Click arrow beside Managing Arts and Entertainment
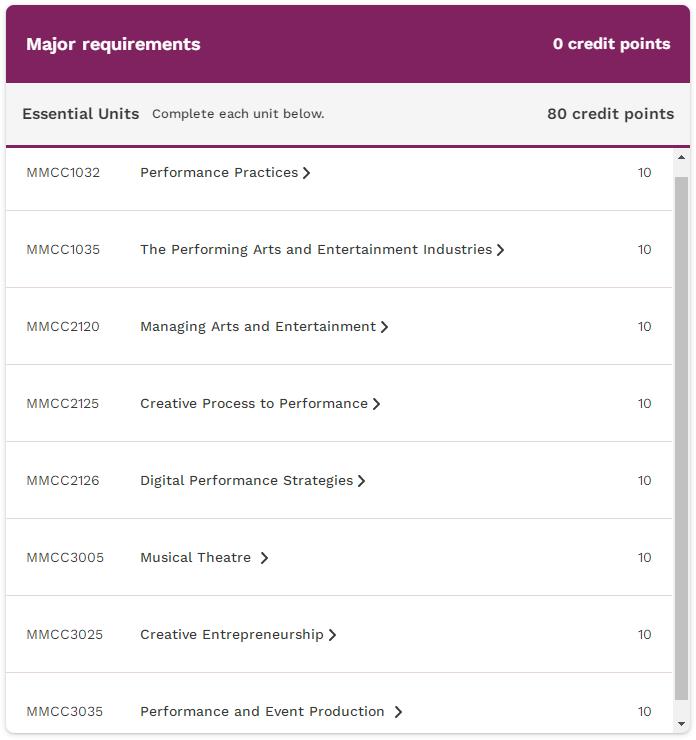The width and height of the screenshot is (696, 740). (x=384, y=327)
